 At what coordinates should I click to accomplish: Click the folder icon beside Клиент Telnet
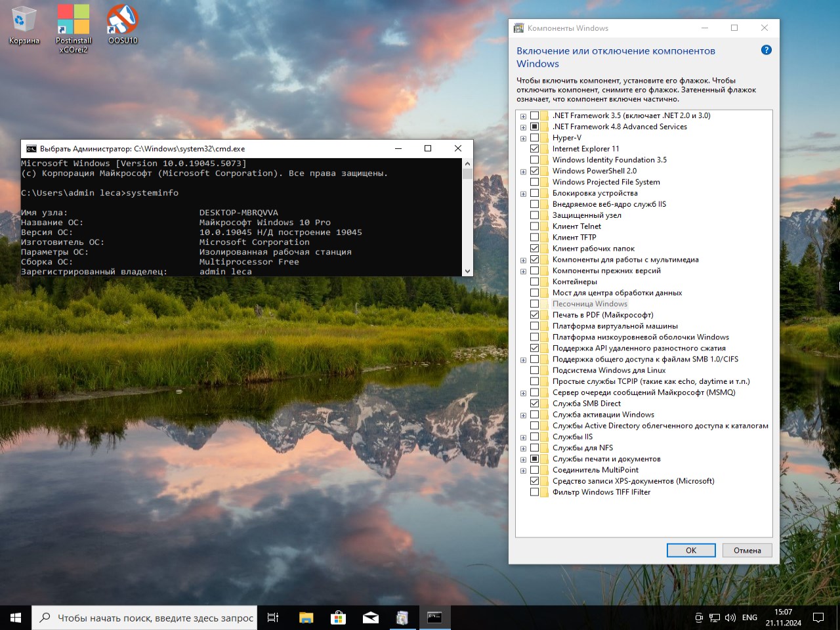[x=545, y=226]
